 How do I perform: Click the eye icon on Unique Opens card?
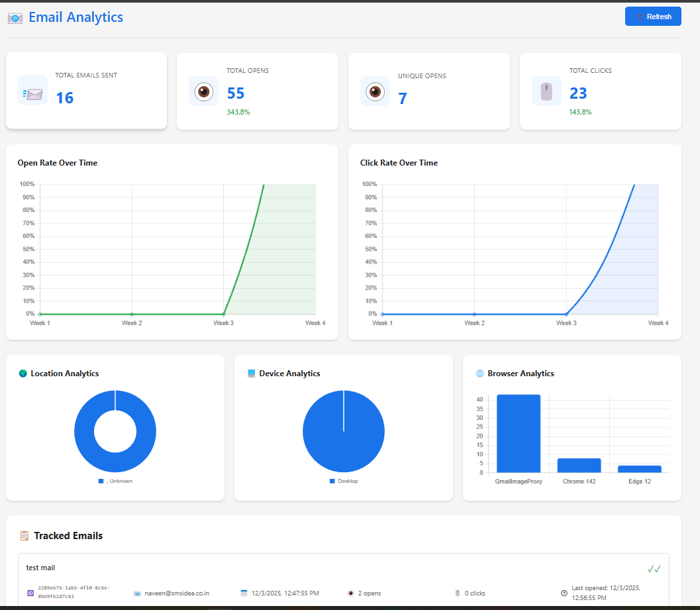(375, 91)
